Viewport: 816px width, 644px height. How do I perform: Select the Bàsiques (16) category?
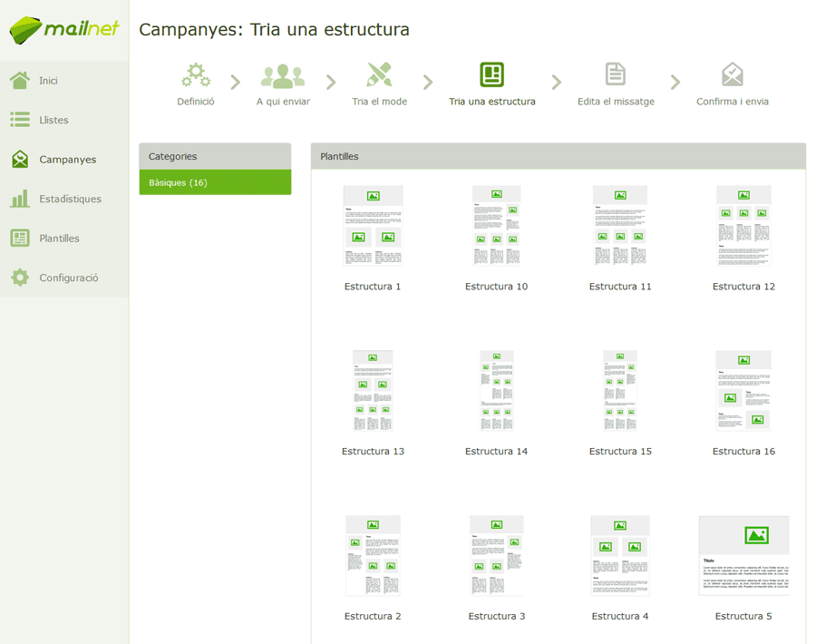tap(215, 182)
